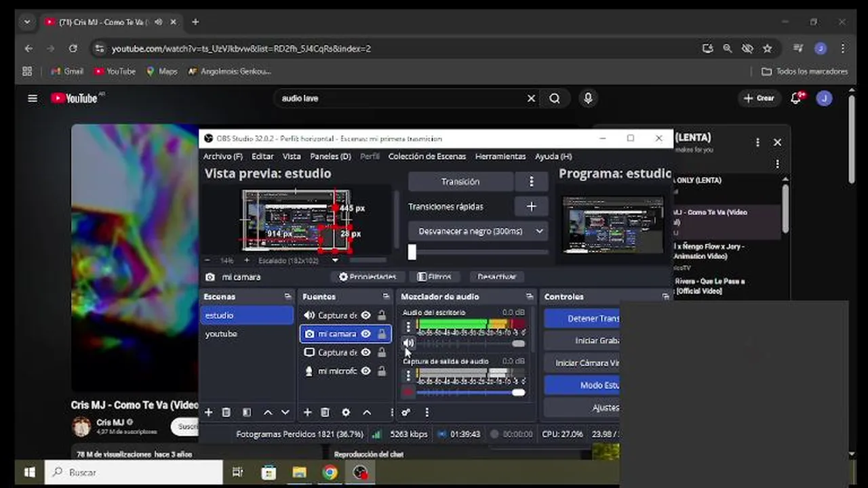Open Transición three-dot options menu

(x=531, y=182)
